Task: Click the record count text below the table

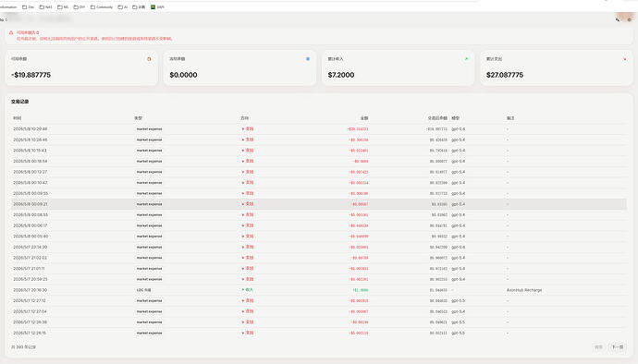Action: pyautogui.click(x=23, y=347)
